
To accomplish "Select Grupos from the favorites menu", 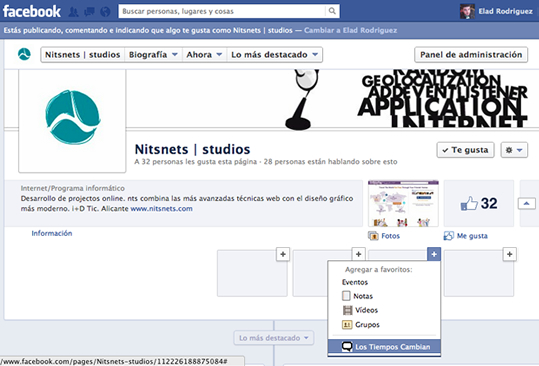I will pyautogui.click(x=384, y=324).
